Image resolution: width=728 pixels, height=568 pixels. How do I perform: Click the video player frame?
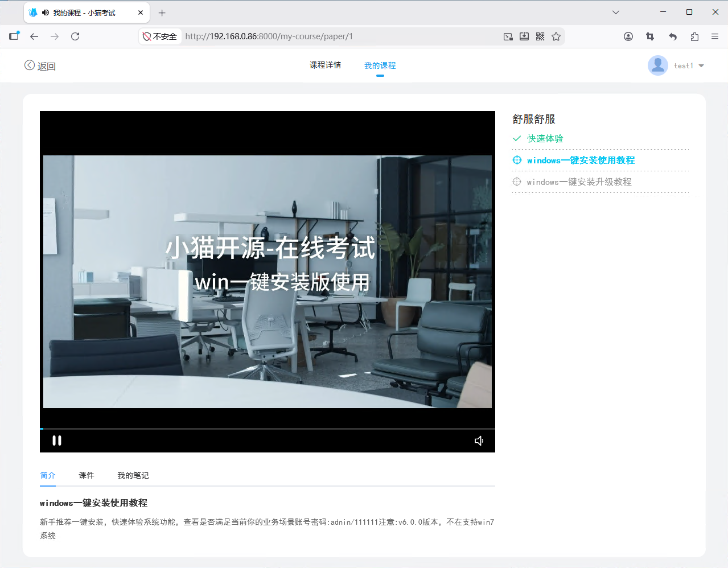[268, 282]
